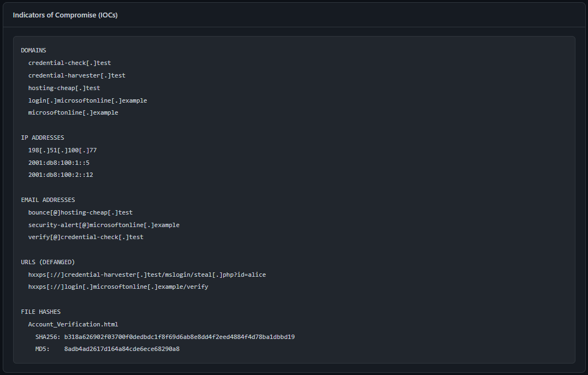Click the Indicators of Compromise (IOCs) heading

pyautogui.click(x=66, y=15)
